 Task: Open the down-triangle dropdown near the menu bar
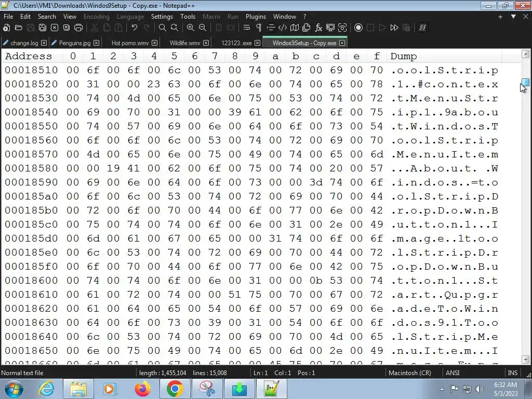click(x=513, y=17)
